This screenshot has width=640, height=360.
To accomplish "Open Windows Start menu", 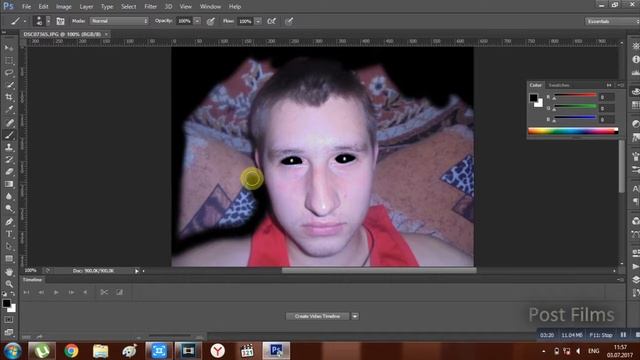I will (x=12, y=351).
